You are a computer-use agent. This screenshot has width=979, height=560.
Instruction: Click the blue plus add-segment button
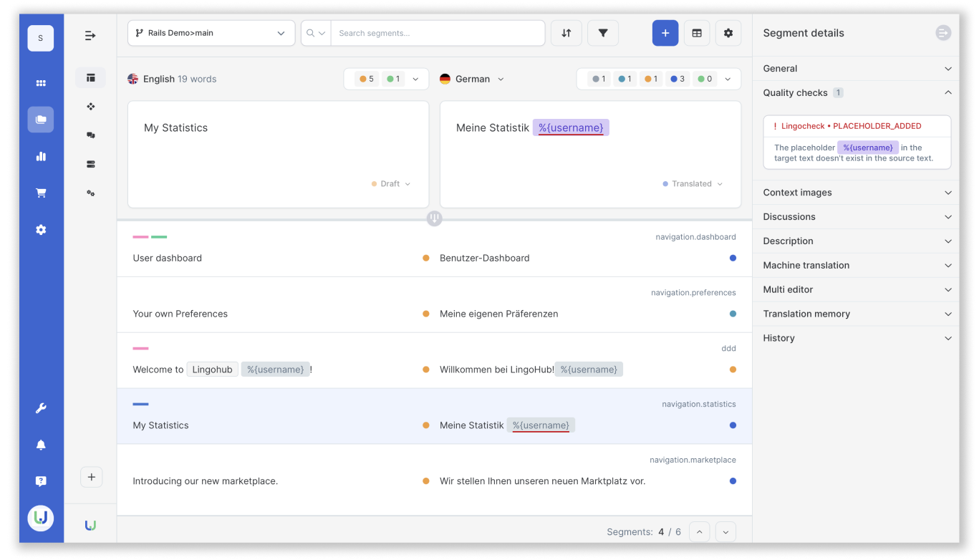pyautogui.click(x=665, y=33)
